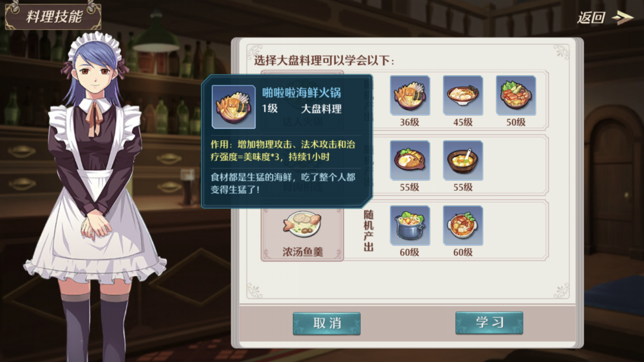Click the 36级 level label
The height and width of the screenshot is (362, 644).
[x=409, y=123]
